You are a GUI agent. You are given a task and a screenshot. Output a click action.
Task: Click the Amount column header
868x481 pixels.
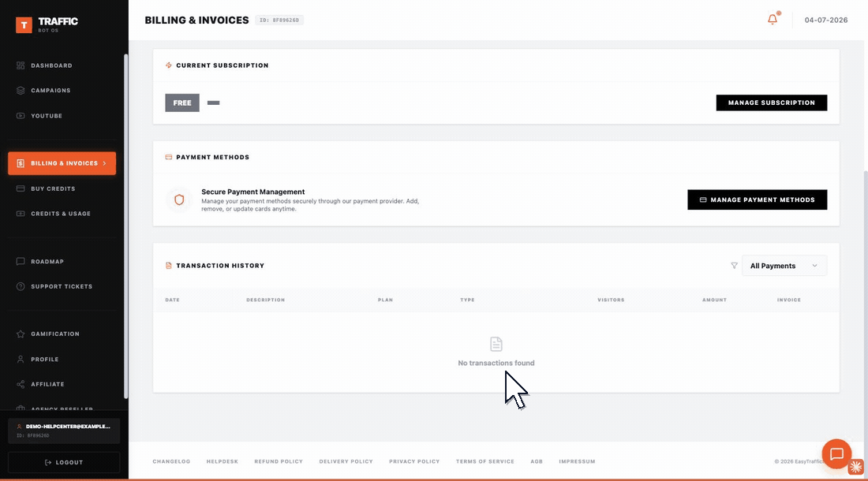click(714, 300)
